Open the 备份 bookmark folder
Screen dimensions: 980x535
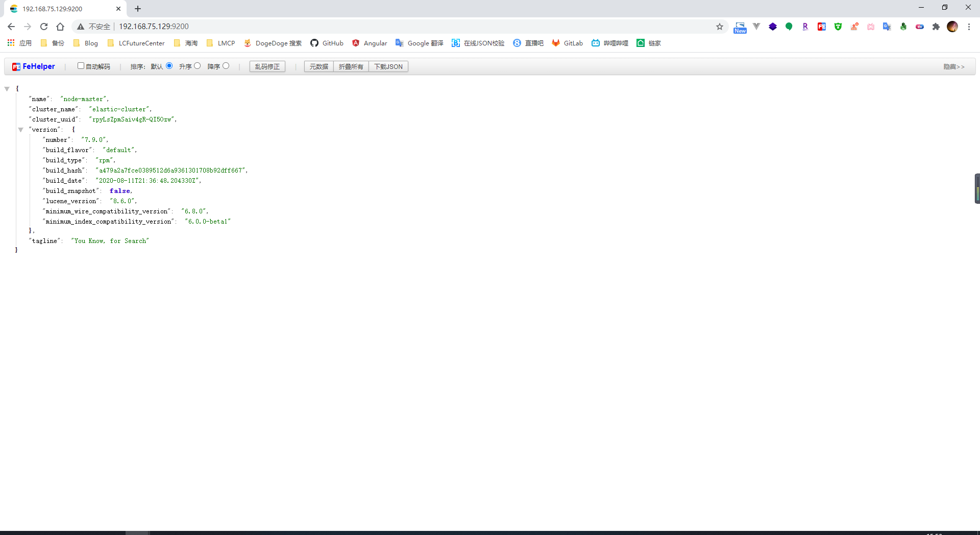tap(53, 43)
